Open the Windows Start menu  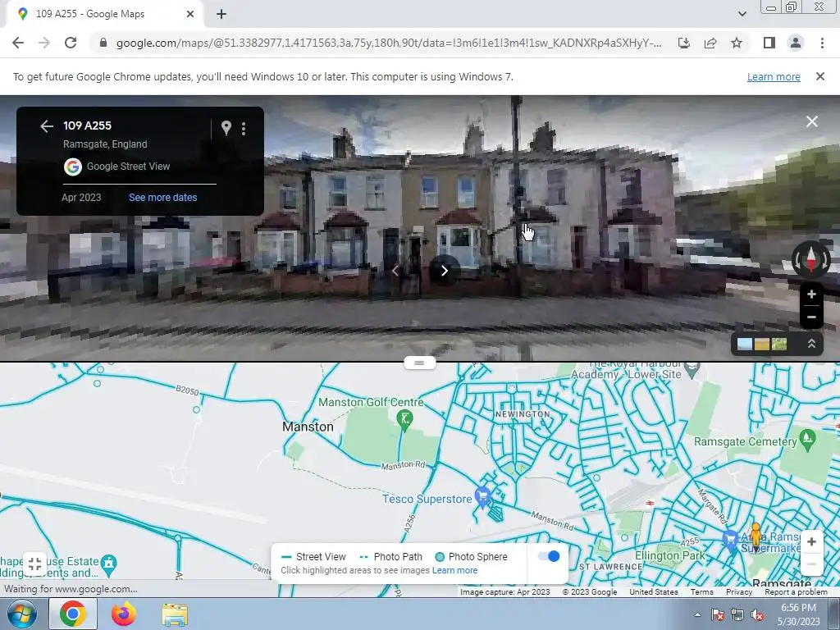pyautogui.click(x=21, y=614)
